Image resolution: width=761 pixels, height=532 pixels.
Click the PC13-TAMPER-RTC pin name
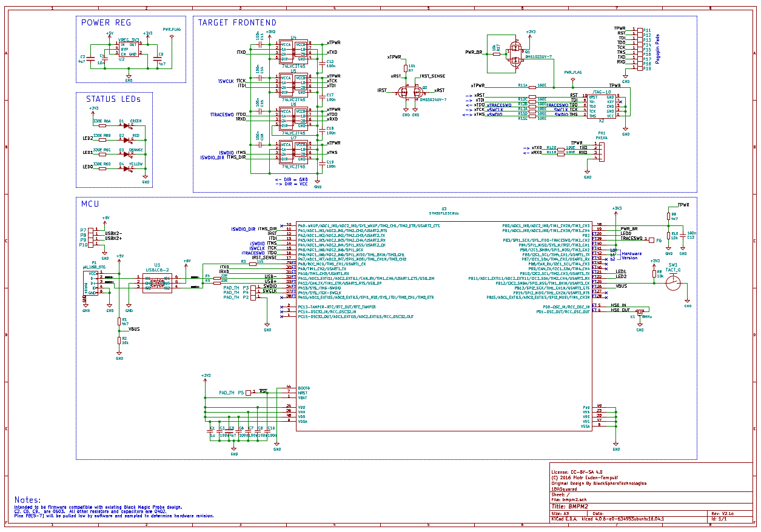(337, 307)
